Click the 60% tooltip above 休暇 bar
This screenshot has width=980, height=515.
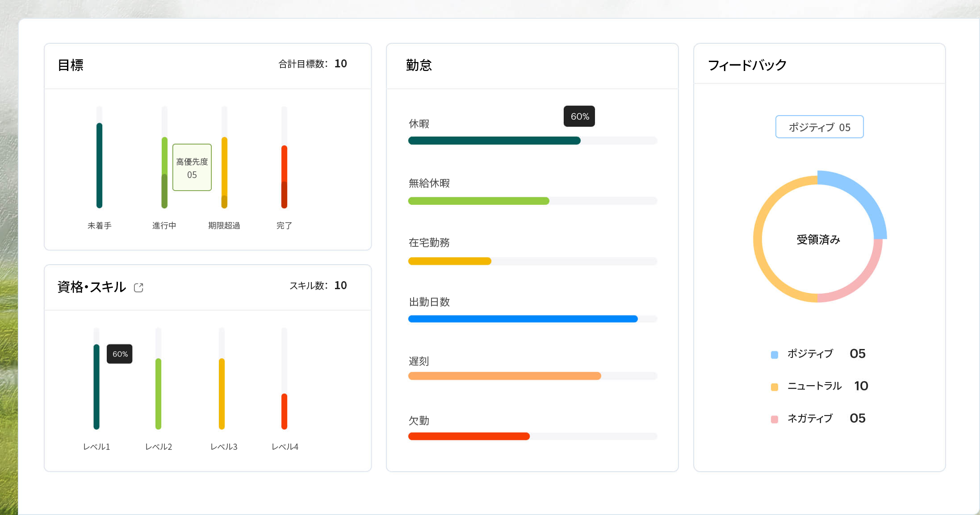[579, 116]
